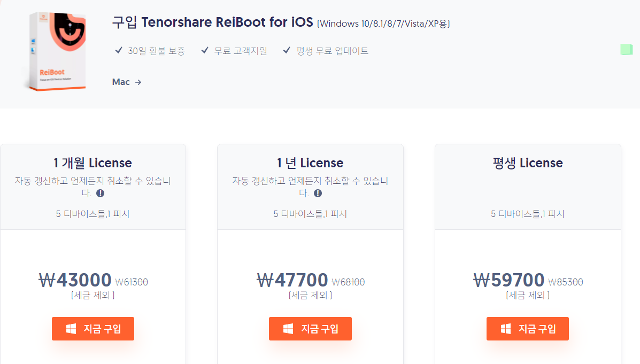Click the 평생 무료 업데이트 text

332,51
